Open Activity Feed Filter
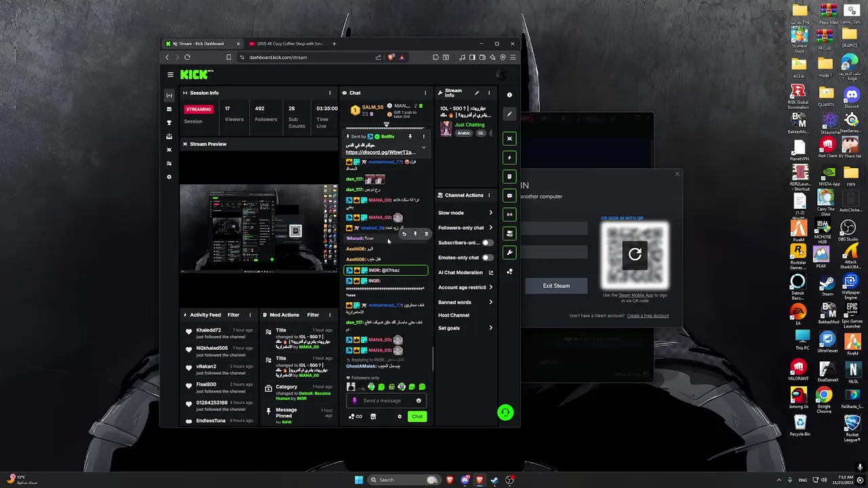 coord(233,314)
